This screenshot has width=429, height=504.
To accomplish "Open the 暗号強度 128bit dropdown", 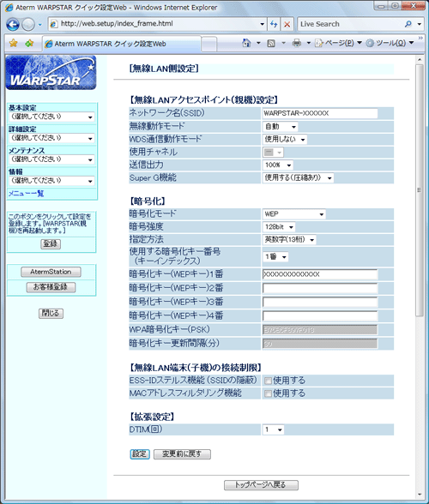I will (279, 227).
